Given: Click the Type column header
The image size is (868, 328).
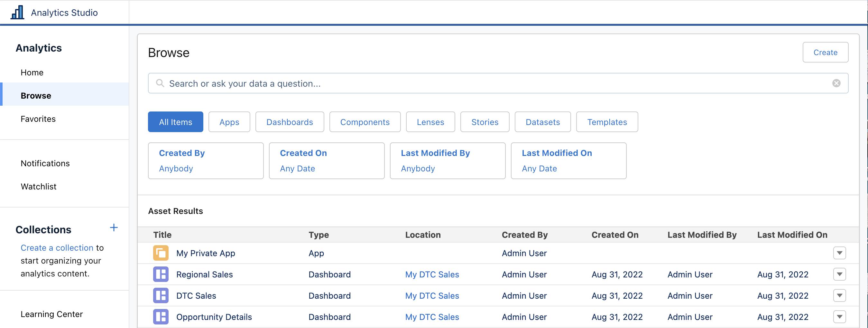Looking at the screenshot, I should click(x=319, y=235).
